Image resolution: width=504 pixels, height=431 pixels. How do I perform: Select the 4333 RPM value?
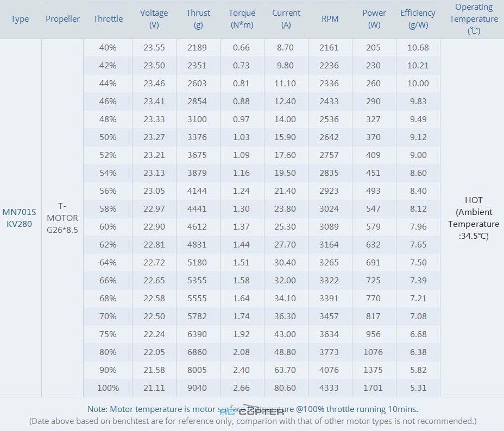point(330,388)
